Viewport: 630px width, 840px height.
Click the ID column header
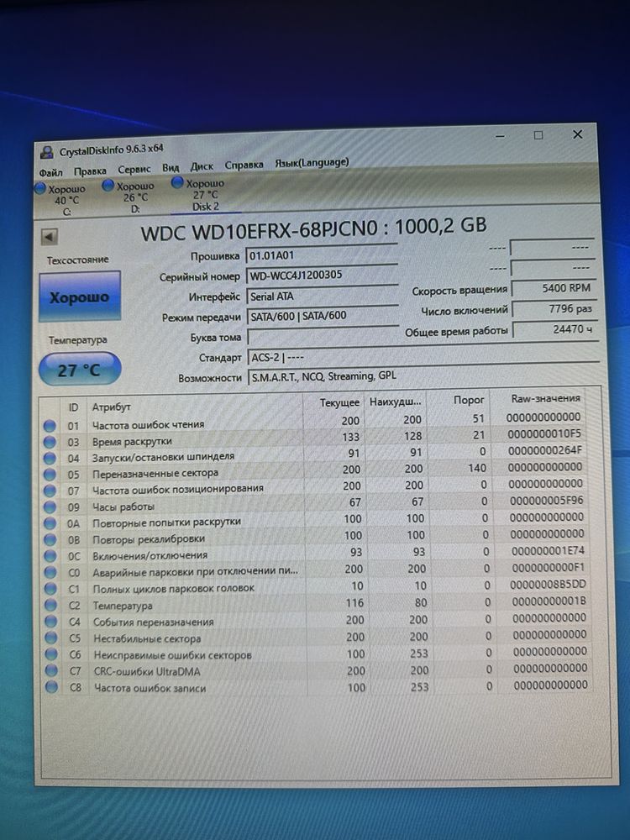point(73,407)
